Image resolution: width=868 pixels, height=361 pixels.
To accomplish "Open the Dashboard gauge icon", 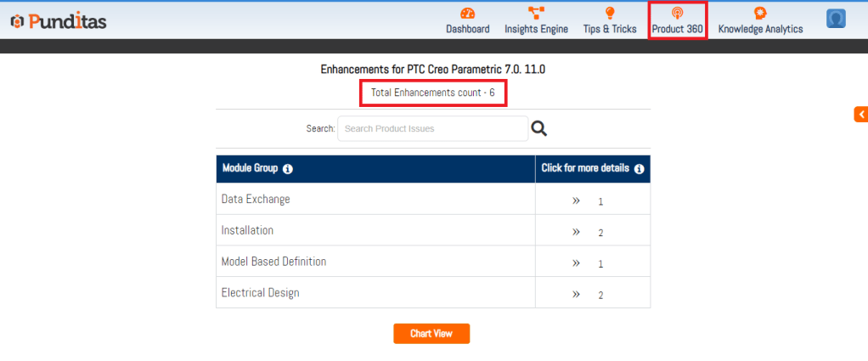I will (x=468, y=13).
